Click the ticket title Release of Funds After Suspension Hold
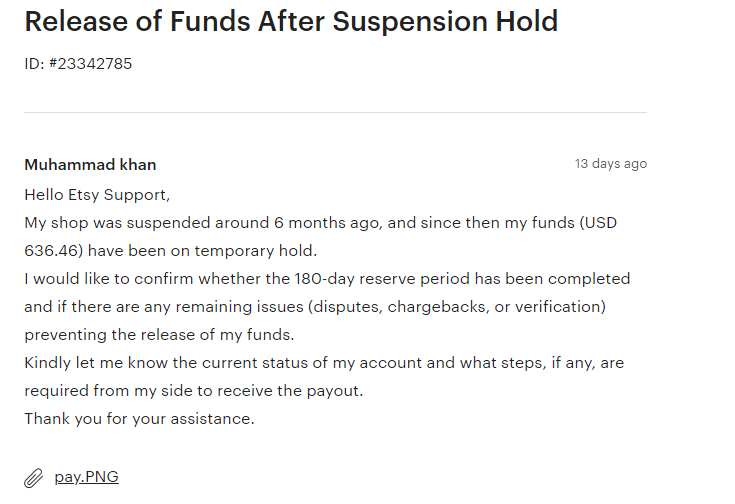The height and width of the screenshot is (504, 735). click(291, 22)
